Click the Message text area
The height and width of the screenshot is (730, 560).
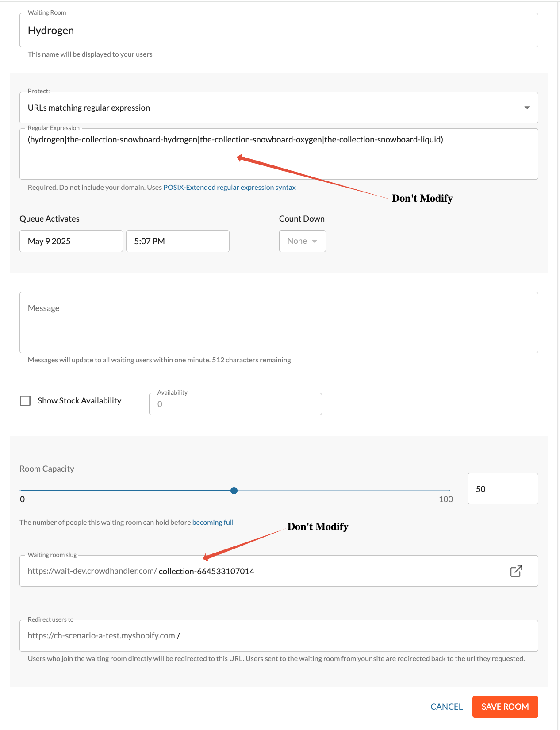279,323
